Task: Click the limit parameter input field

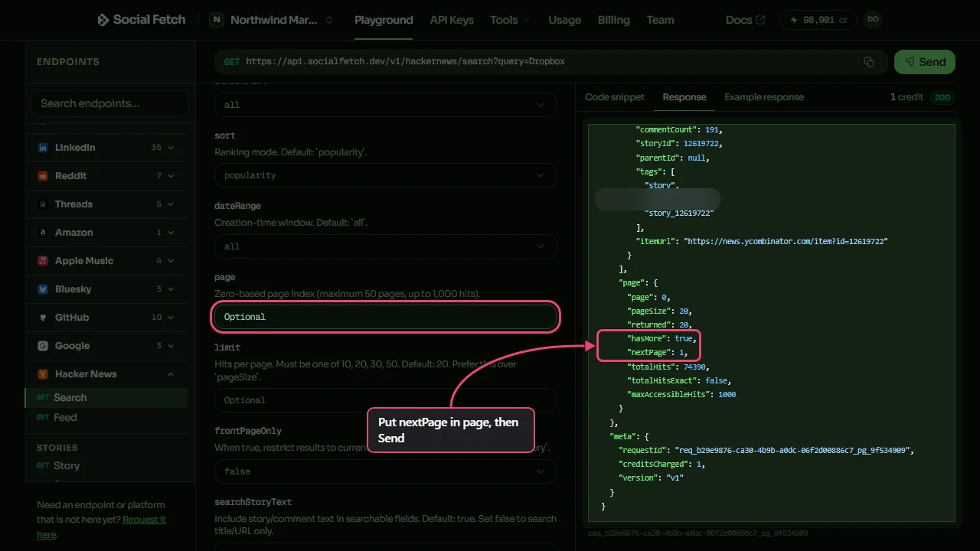Action: point(385,400)
